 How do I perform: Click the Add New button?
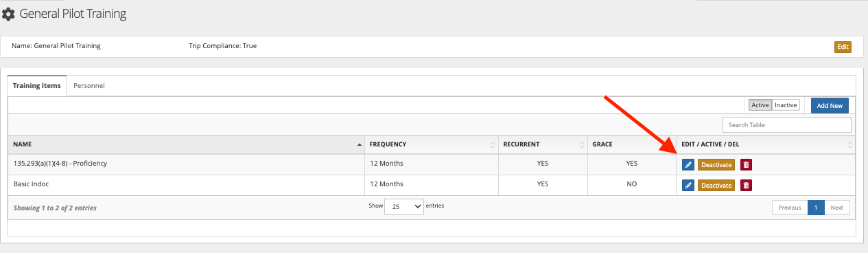[830, 106]
